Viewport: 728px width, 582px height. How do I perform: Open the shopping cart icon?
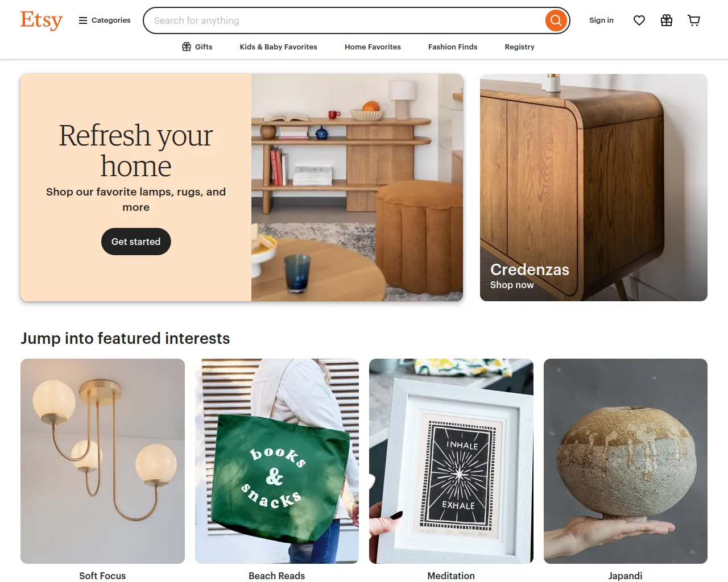pos(694,20)
